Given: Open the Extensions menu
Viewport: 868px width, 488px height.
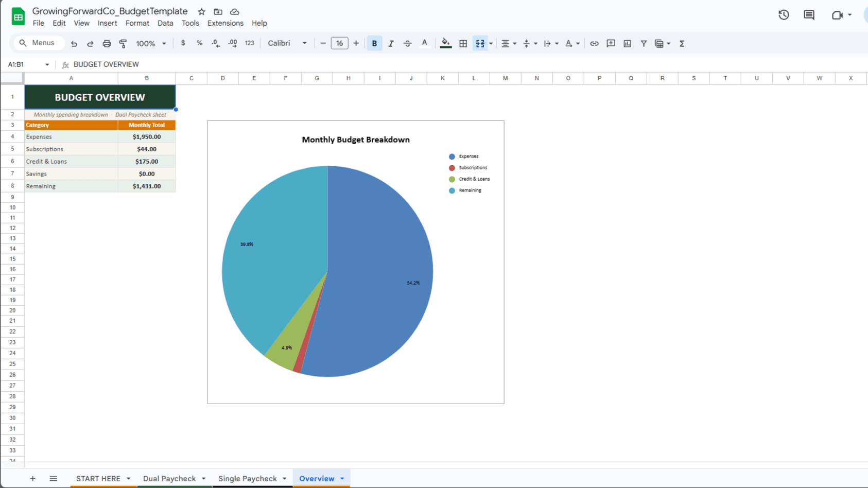Looking at the screenshot, I should tap(225, 23).
